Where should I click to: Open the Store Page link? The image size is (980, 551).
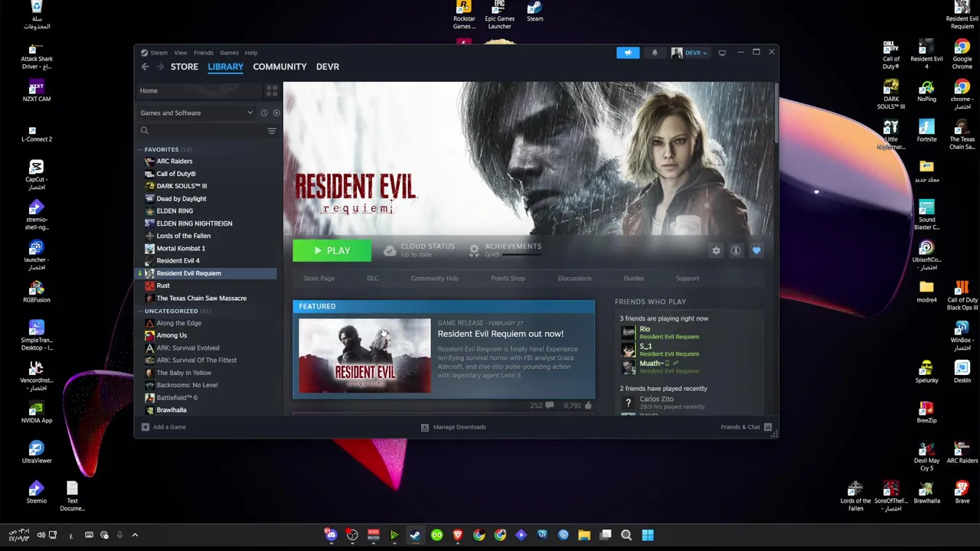pos(318,279)
